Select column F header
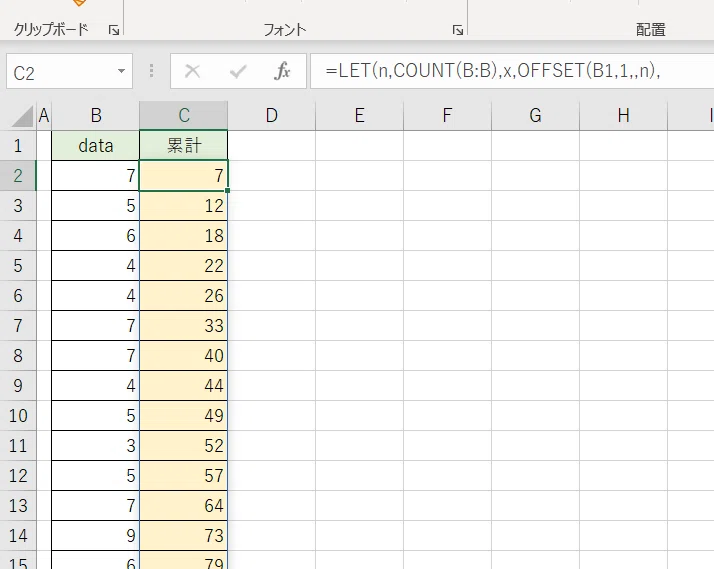 tap(447, 116)
